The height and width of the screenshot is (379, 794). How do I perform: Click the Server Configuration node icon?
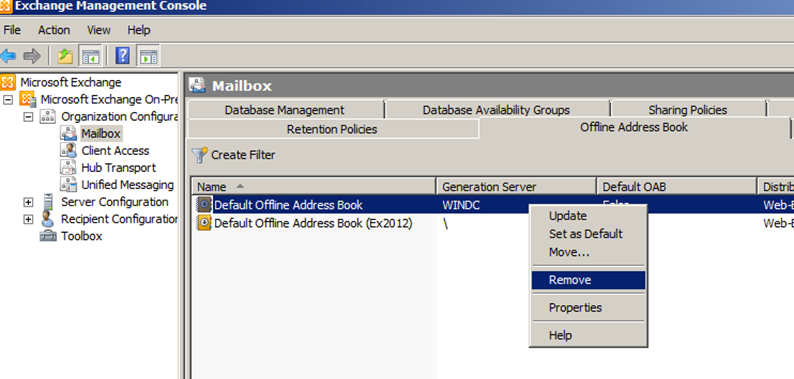click(x=48, y=202)
